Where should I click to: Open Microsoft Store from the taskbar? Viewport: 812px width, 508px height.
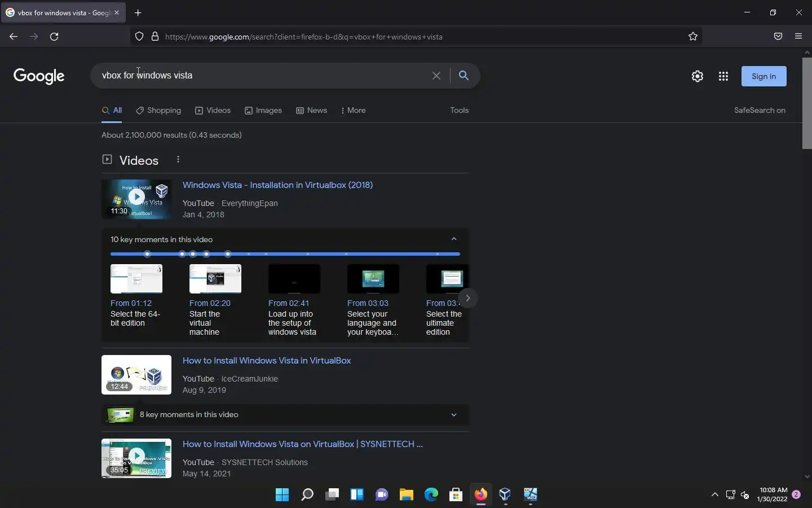point(456,495)
